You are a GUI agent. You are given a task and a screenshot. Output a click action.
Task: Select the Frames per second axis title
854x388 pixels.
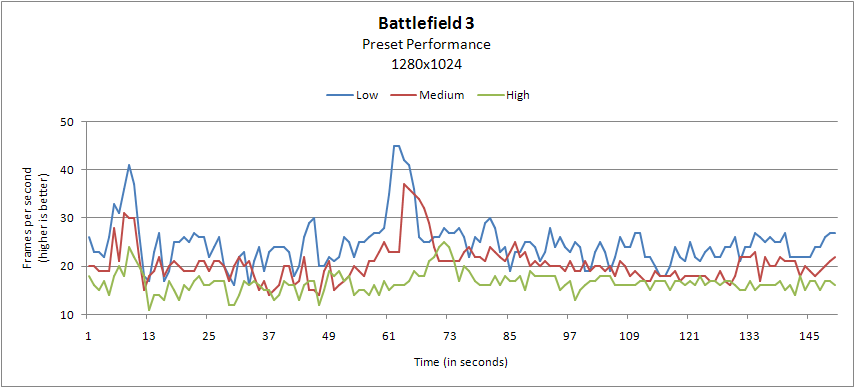click(x=36, y=218)
